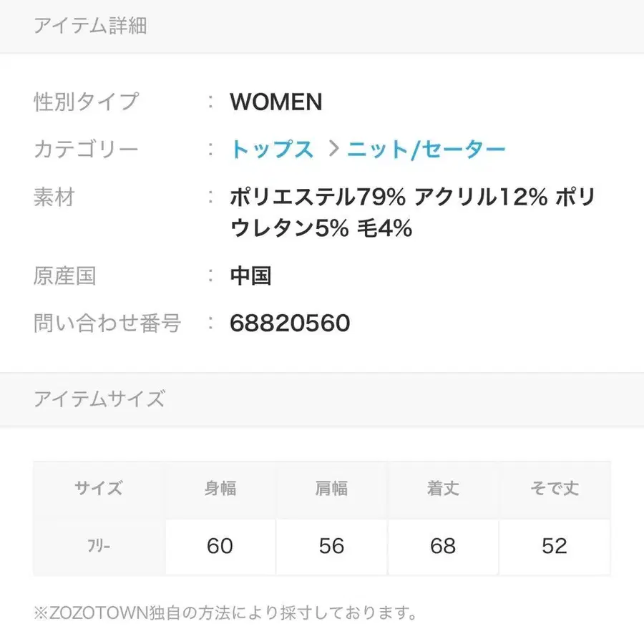Click the chevron between category breadcrumbs
Screen dimensions: 644x644
click(331, 150)
